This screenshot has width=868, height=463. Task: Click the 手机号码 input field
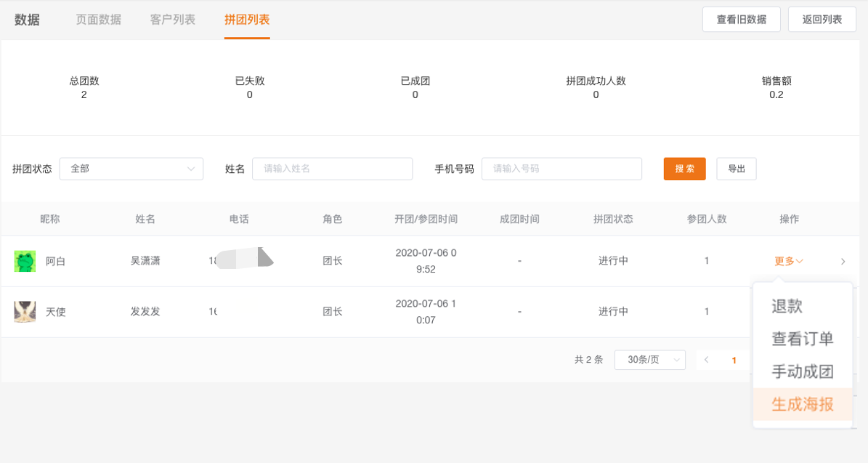(561, 169)
